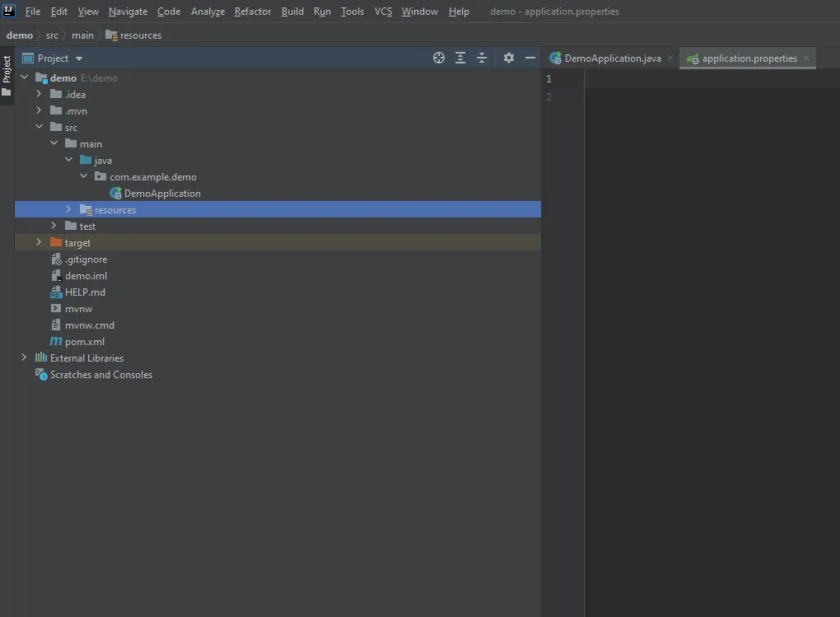This screenshot has width=840, height=617.
Task: Collapse the demo project root node
Action: coord(24,77)
